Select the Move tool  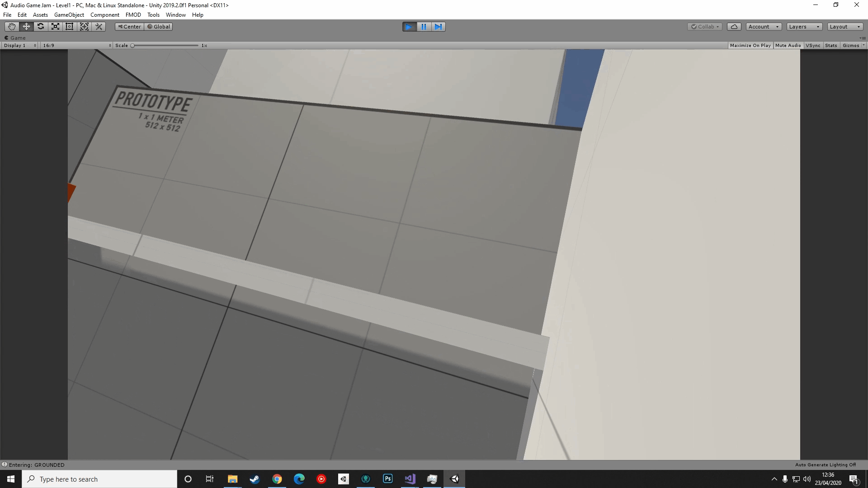pyautogui.click(x=26, y=27)
